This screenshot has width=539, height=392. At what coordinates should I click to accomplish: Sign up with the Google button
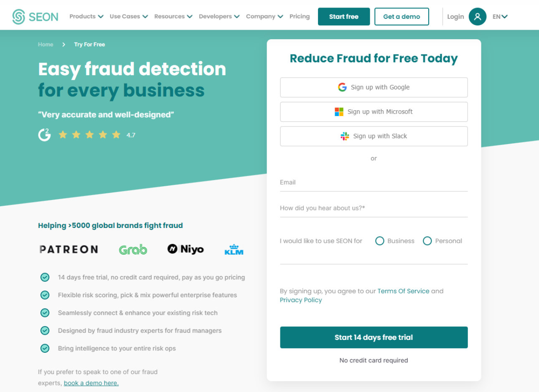click(374, 88)
